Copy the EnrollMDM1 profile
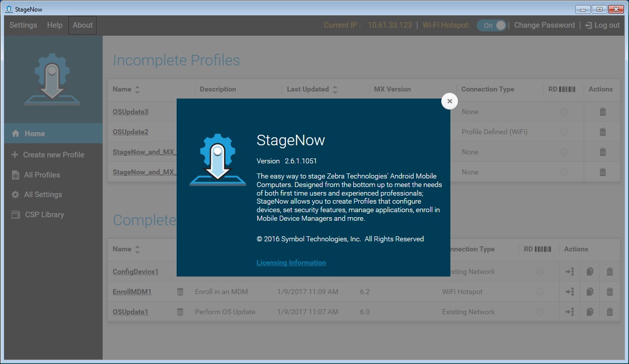This screenshot has width=629, height=364. click(x=590, y=292)
